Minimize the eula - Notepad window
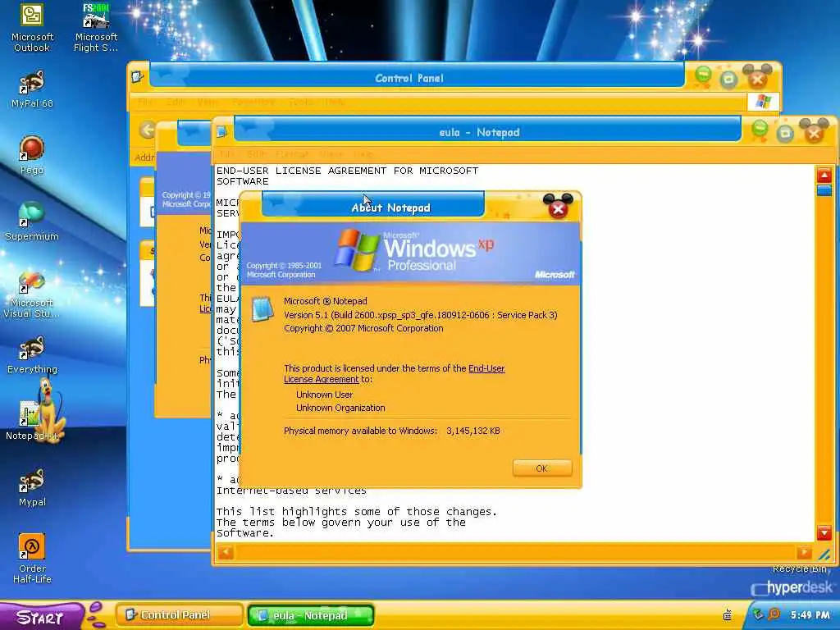Viewport: 840px width, 630px height. (x=759, y=130)
